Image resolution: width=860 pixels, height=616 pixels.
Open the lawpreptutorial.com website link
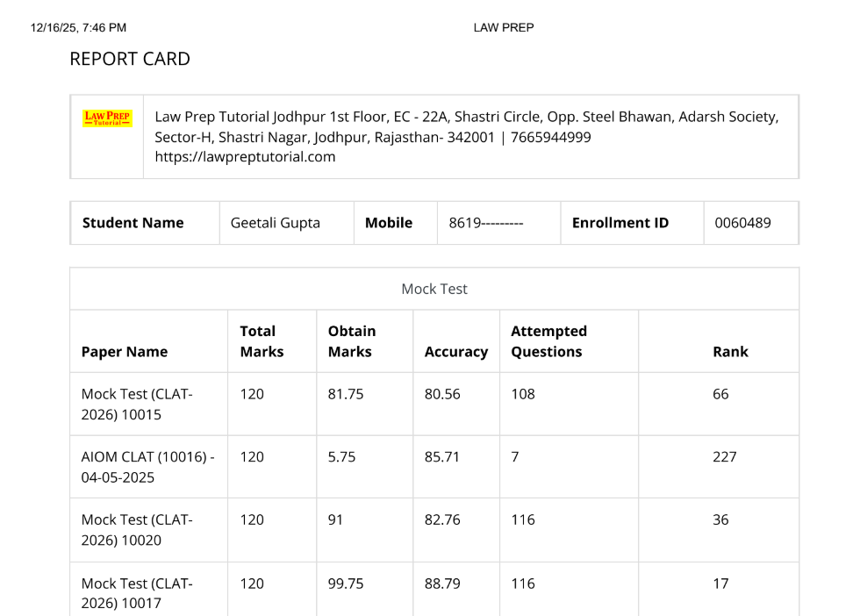click(x=245, y=157)
